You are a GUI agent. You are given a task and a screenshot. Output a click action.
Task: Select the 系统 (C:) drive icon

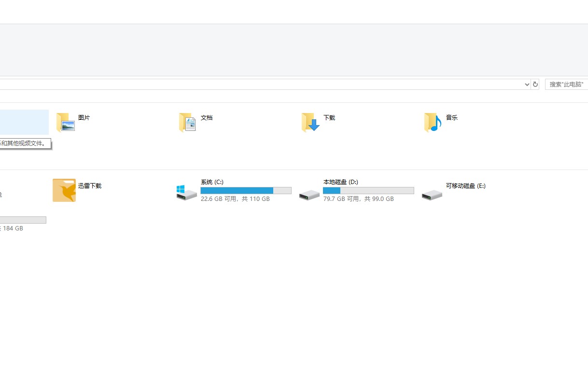pyautogui.click(x=187, y=192)
